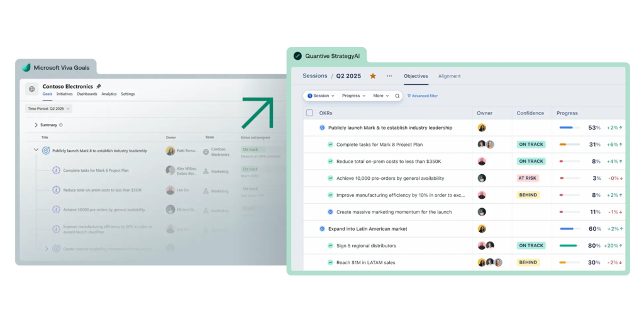Click the Advanced filter link
Viewport: 644px width, 322px height.
click(423, 96)
